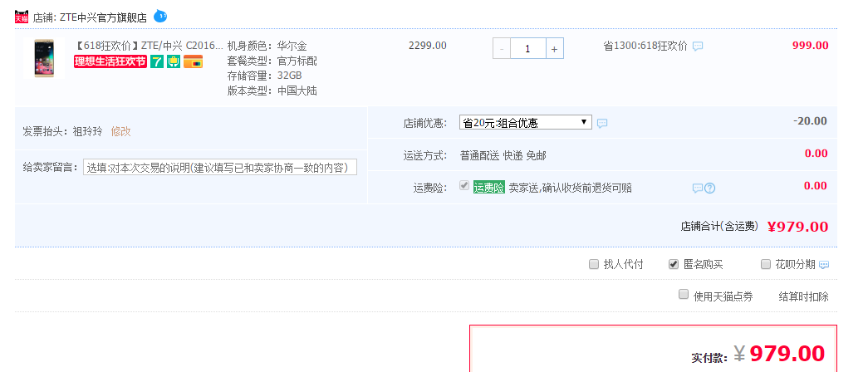The image size is (868, 372).
Task: Enable the 花呗分期 installment checkbox
Action: tap(766, 264)
